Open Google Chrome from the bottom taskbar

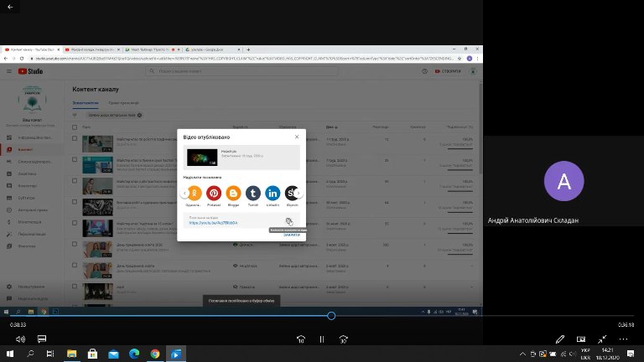click(155, 354)
